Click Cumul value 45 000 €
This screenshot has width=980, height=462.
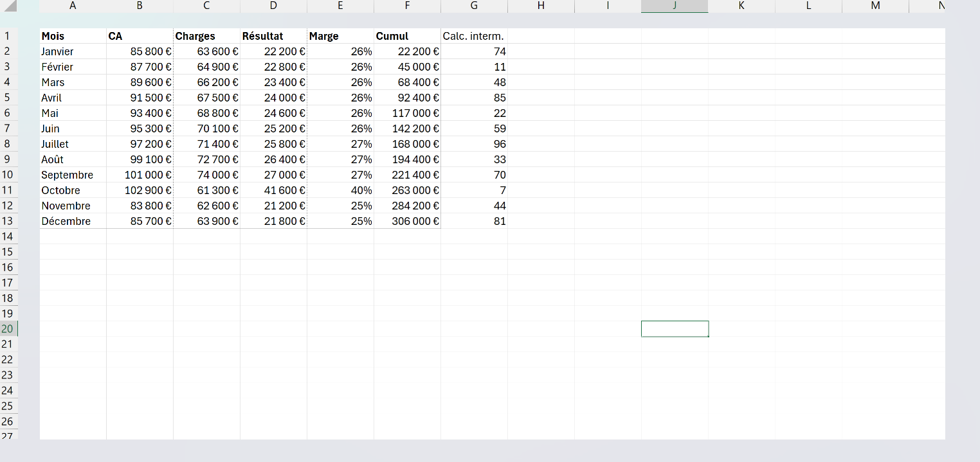(x=407, y=67)
